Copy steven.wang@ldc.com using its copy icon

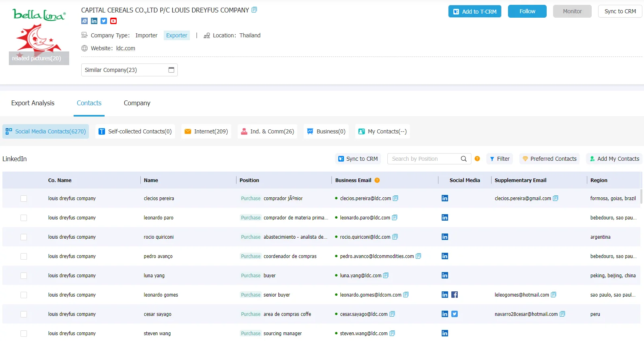392,333
